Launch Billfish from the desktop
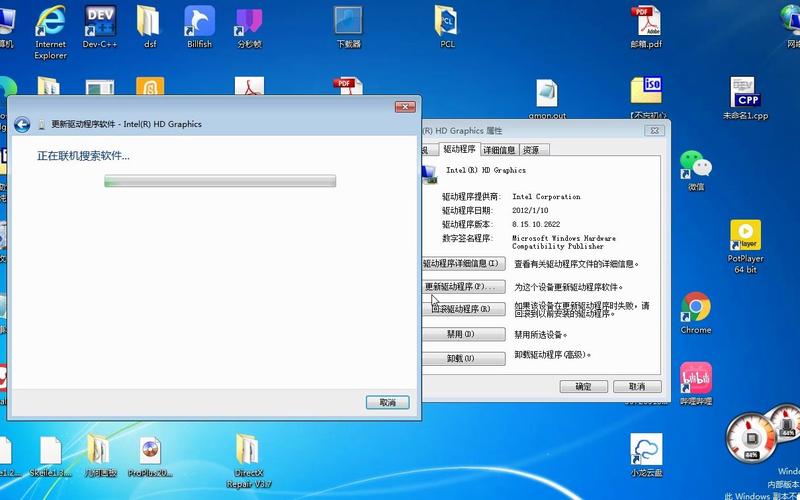Viewport: 800px width, 500px height. (x=199, y=22)
